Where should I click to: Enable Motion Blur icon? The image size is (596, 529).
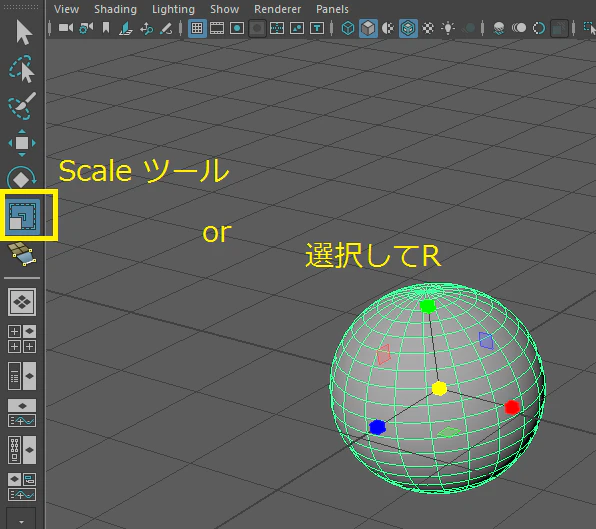click(519, 28)
